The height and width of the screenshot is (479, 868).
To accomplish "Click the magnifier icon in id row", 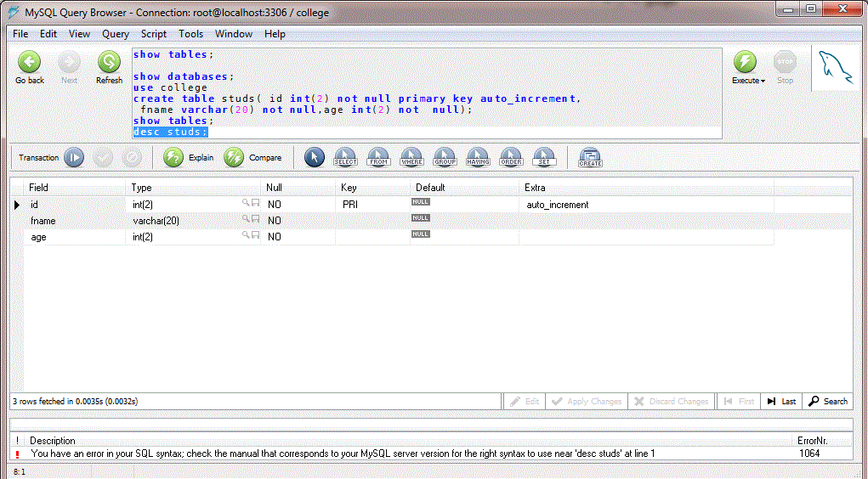I will tap(245, 203).
